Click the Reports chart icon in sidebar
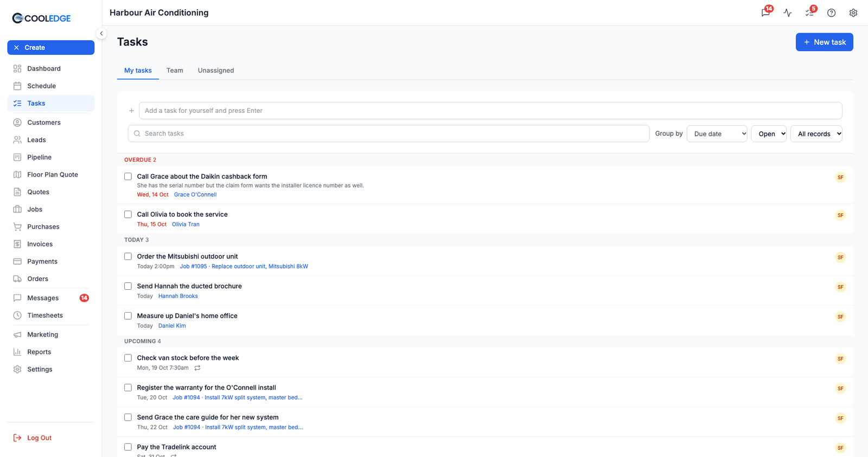The height and width of the screenshot is (457, 868). 17,352
